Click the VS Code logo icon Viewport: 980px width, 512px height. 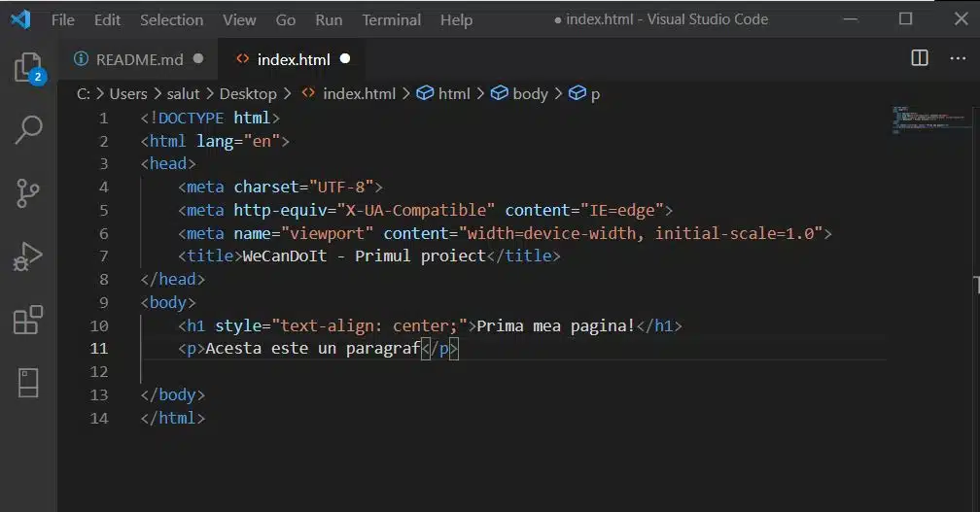coord(20,19)
